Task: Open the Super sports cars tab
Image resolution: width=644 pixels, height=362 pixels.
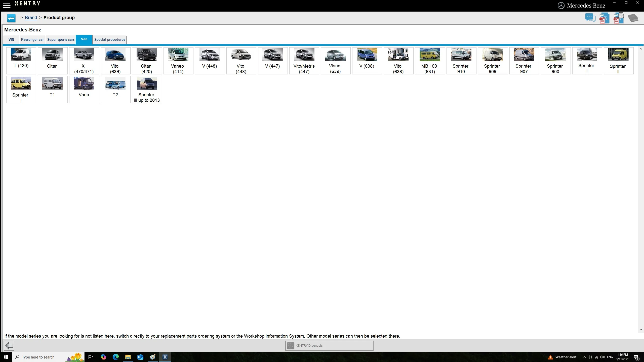Action: point(61,39)
